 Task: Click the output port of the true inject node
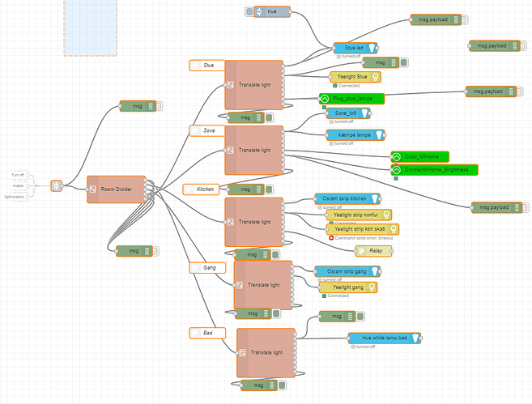point(290,12)
